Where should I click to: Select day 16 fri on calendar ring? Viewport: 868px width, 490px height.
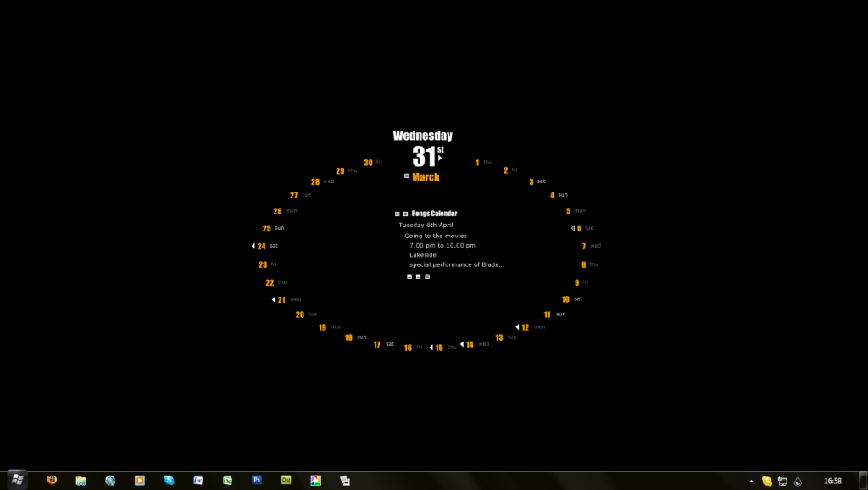(x=413, y=348)
